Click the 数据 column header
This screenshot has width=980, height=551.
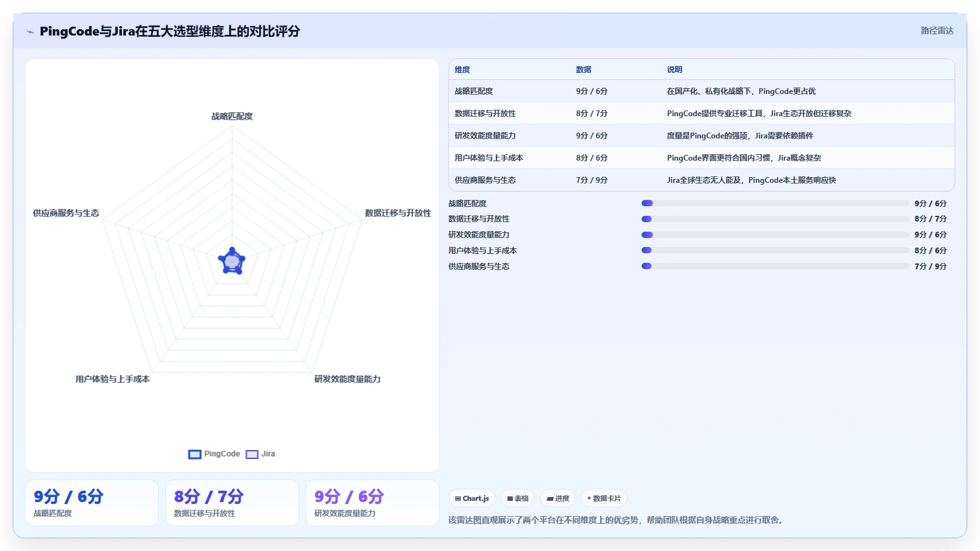tap(584, 70)
